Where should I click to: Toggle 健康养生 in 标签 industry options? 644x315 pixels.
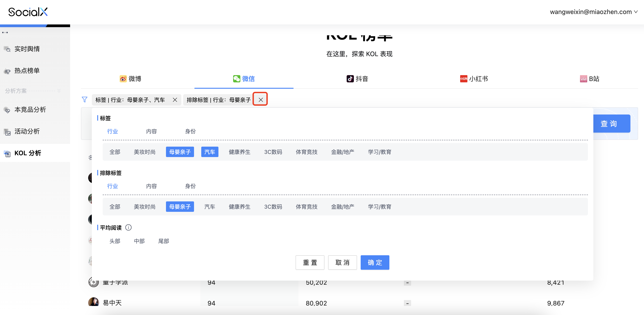click(x=239, y=152)
